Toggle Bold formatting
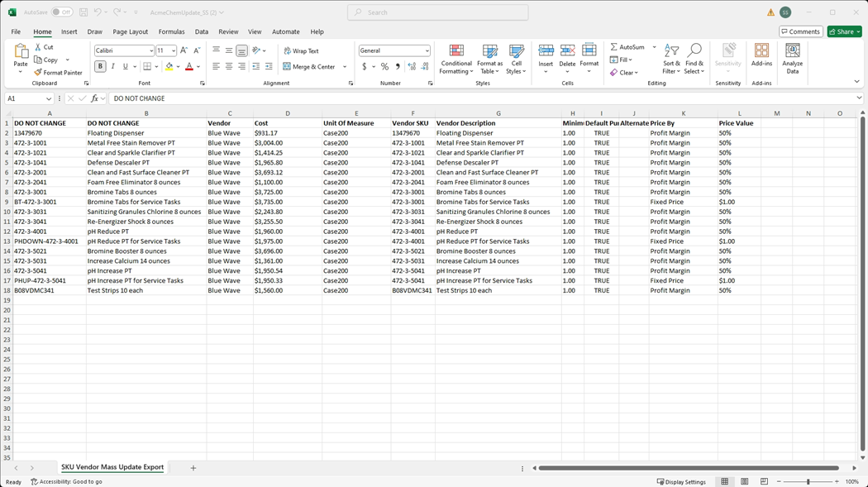The image size is (868, 487). [100, 66]
